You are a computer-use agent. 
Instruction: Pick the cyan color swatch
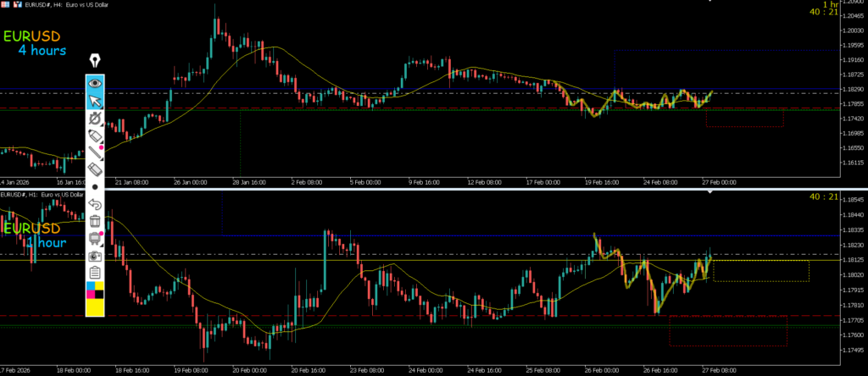[90, 289]
